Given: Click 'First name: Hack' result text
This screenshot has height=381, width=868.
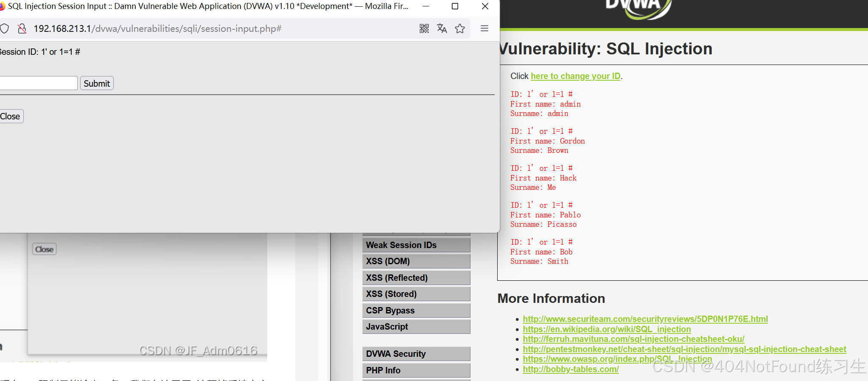Looking at the screenshot, I should click(543, 178).
